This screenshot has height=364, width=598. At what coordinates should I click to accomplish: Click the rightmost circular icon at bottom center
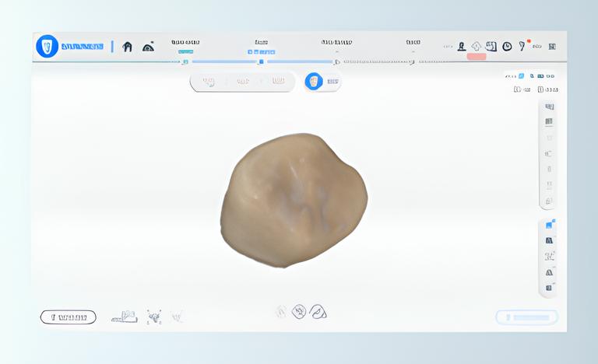coord(318,312)
